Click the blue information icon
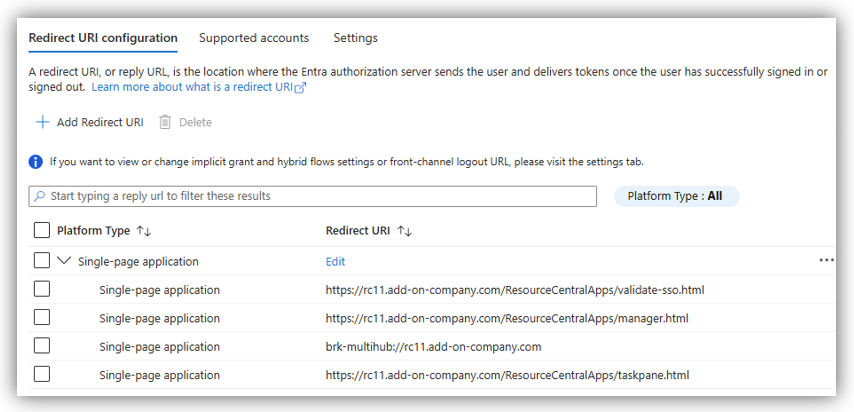 pyautogui.click(x=36, y=161)
